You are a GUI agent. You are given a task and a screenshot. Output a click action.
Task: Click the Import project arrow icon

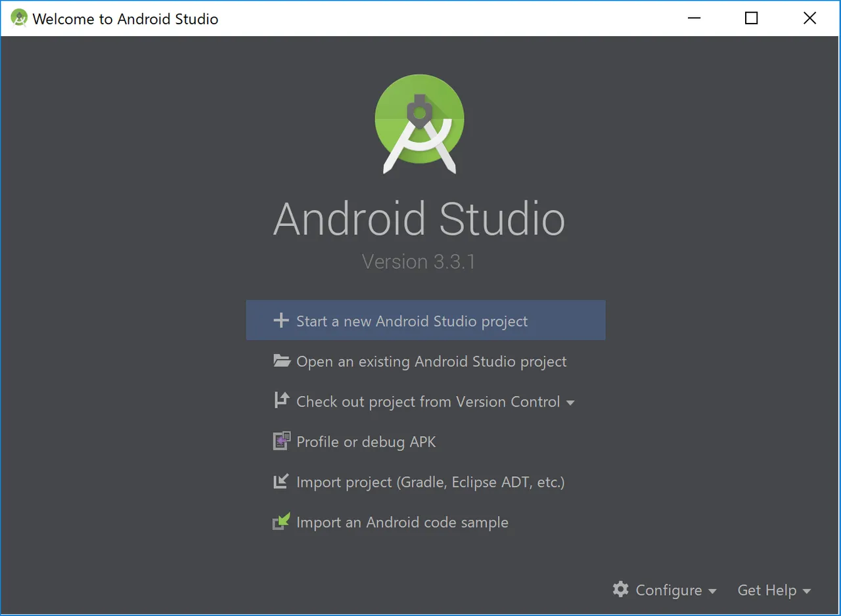click(x=281, y=481)
